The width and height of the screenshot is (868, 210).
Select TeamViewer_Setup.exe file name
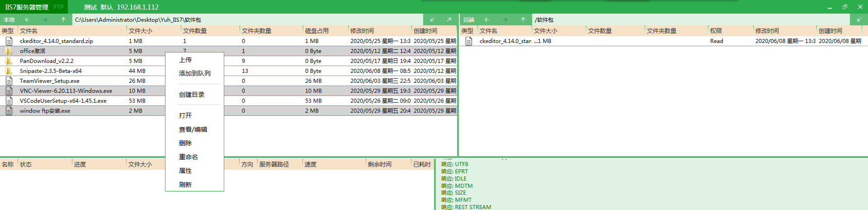[x=50, y=81]
